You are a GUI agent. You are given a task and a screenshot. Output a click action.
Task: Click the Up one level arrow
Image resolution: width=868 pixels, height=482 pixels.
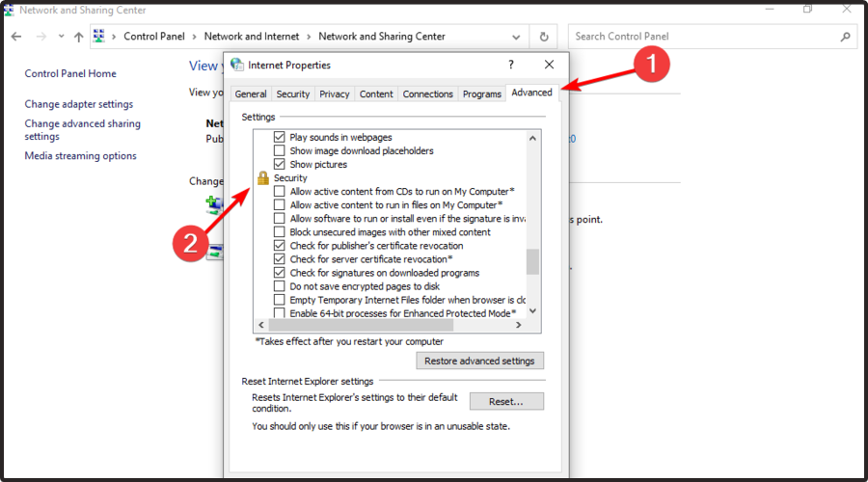click(x=79, y=37)
